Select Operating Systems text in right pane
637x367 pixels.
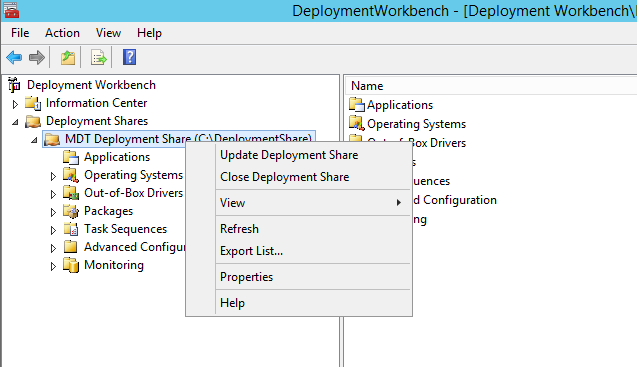pyautogui.click(x=416, y=124)
